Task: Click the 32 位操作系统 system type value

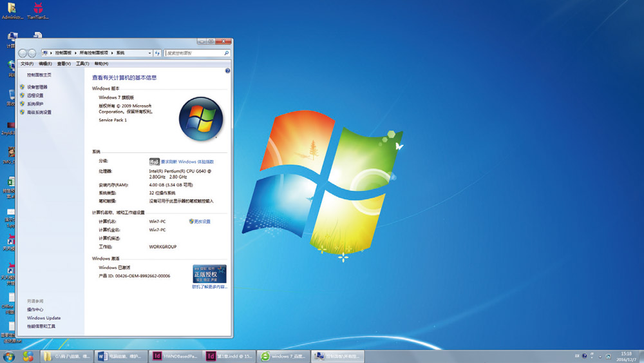Action: [x=162, y=193]
